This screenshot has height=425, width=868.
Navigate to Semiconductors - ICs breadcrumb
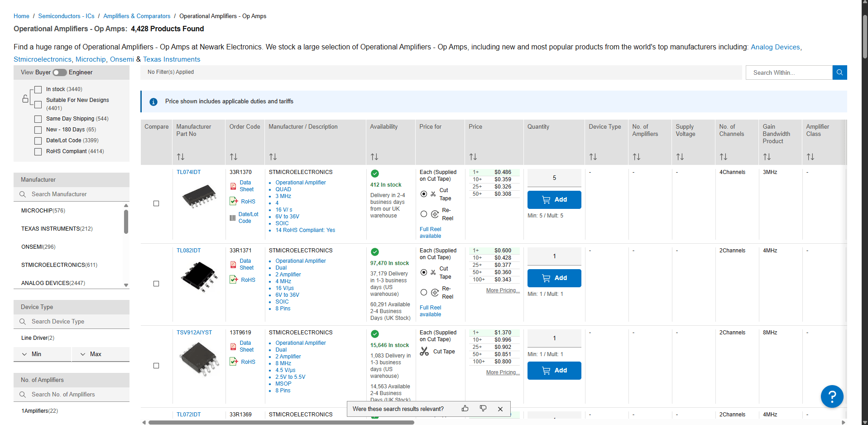[x=66, y=16]
